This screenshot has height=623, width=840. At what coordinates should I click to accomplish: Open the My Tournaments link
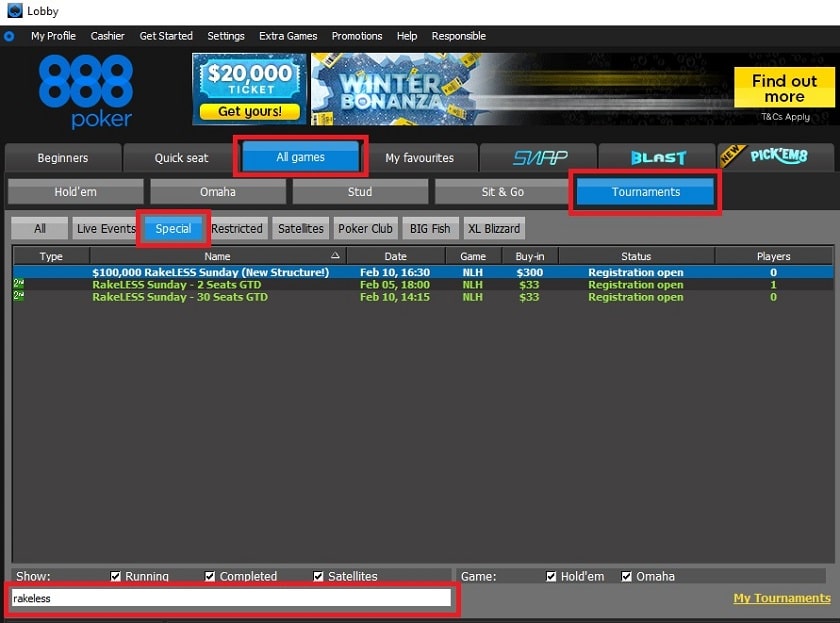(x=782, y=598)
